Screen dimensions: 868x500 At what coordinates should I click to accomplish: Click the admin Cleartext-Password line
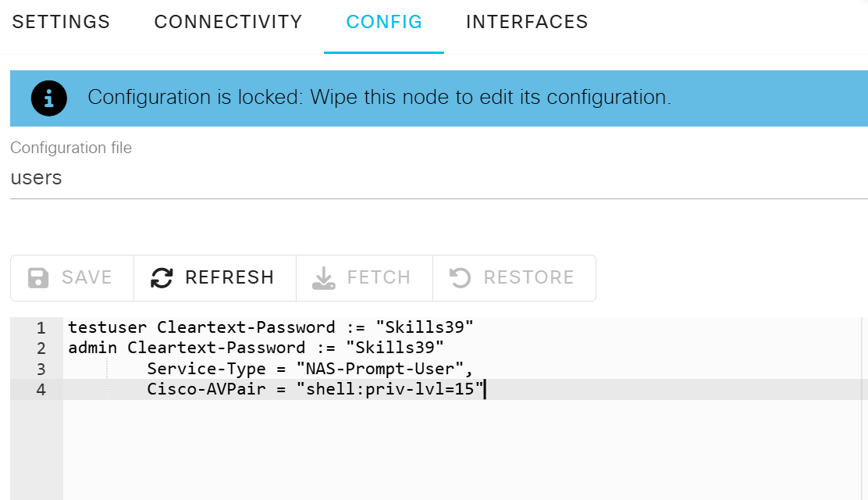click(x=256, y=348)
